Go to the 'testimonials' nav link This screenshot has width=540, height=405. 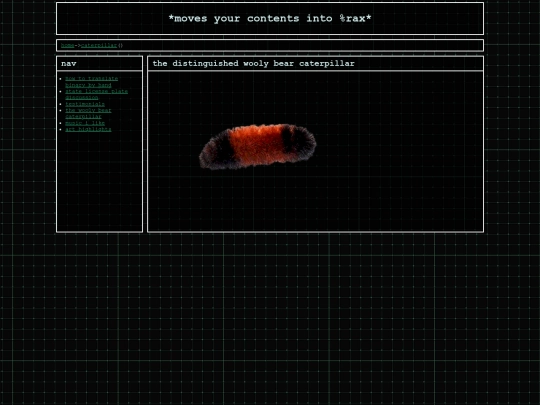85,104
